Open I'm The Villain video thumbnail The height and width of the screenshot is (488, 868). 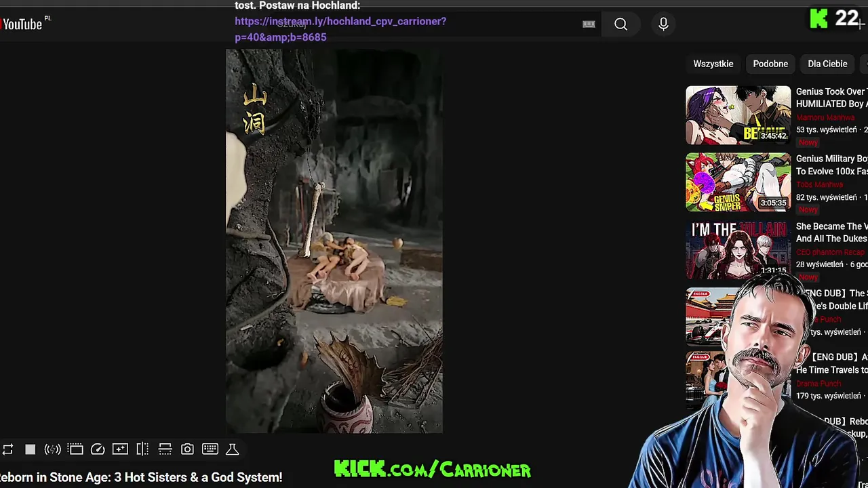pos(738,249)
